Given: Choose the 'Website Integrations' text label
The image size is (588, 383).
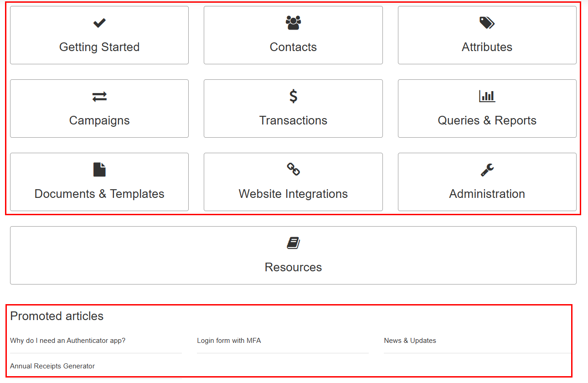Looking at the screenshot, I should 293,194.
